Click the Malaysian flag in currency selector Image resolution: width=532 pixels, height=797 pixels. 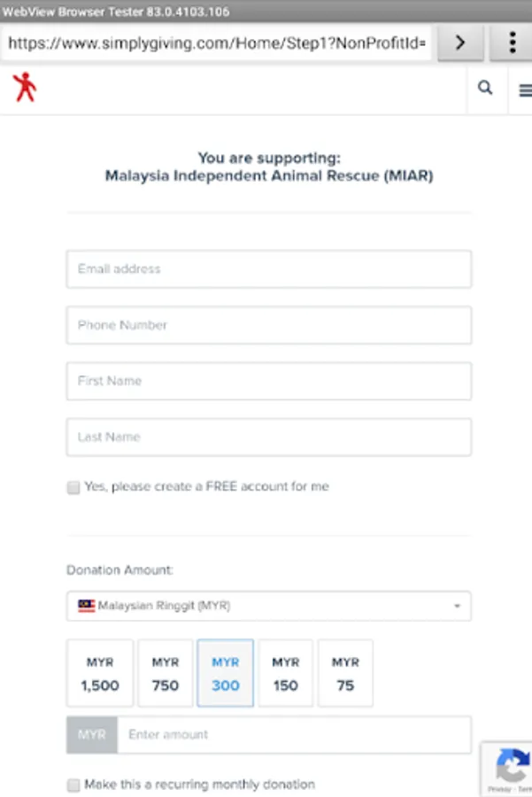(x=86, y=606)
